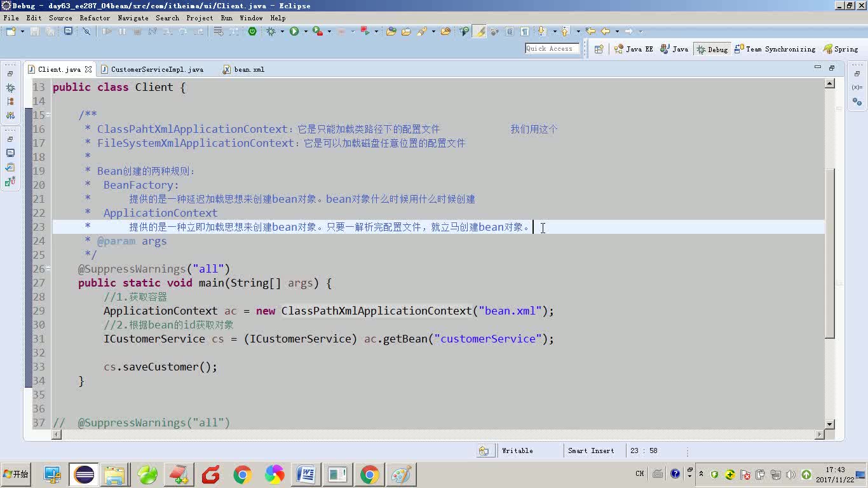Switch to Java perspective

point(674,49)
